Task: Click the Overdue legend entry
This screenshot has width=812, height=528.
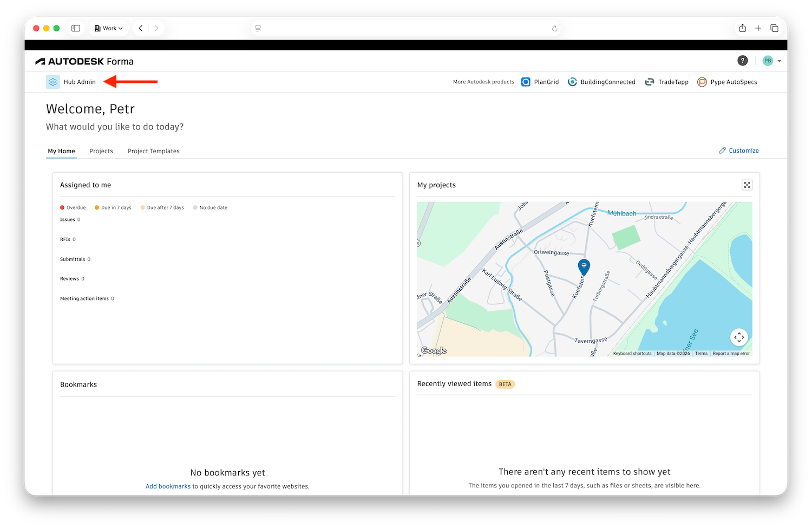Action: (x=73, y=207)
